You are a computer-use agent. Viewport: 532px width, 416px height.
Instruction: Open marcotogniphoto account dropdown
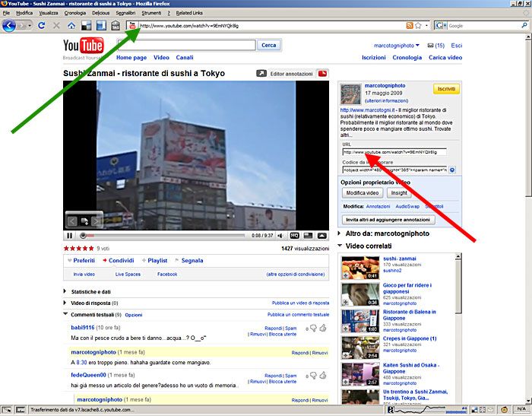point(396,46)
